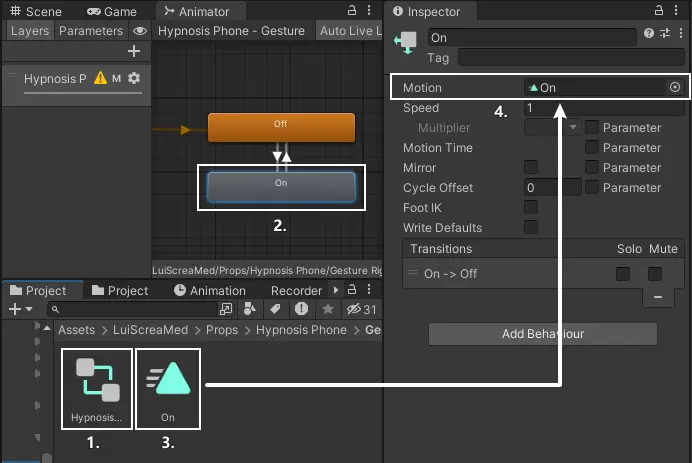Click the Motion field containing On
The image size is (692, 463).
tap(595, 87)
